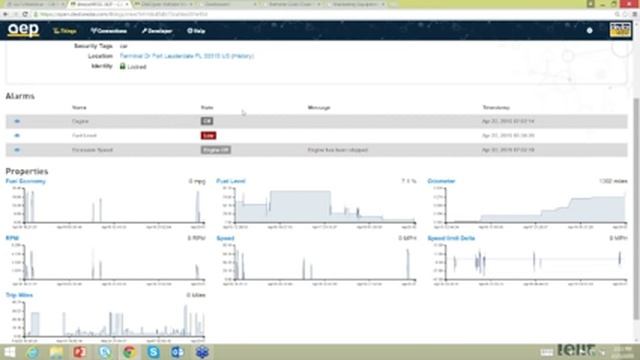Open the Speed Limit Delta property link
This screenshot has width=640, height=360.
[x=451, y=238]
